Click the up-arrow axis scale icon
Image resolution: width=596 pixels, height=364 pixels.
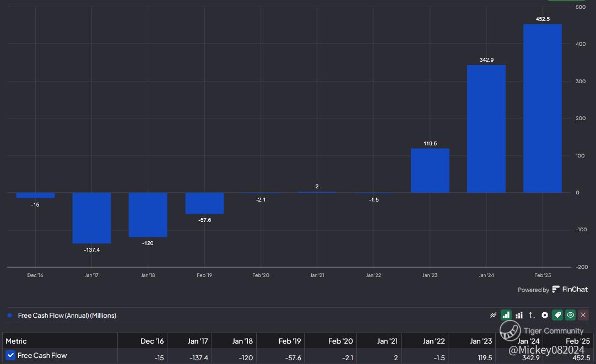click(532, 315)
